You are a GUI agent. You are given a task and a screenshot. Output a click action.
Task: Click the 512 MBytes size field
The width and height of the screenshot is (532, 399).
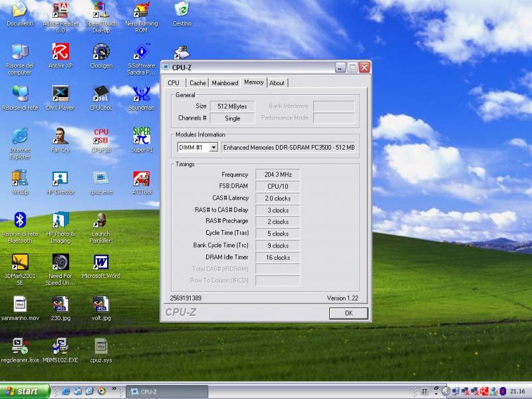click(x=232, y=106)
